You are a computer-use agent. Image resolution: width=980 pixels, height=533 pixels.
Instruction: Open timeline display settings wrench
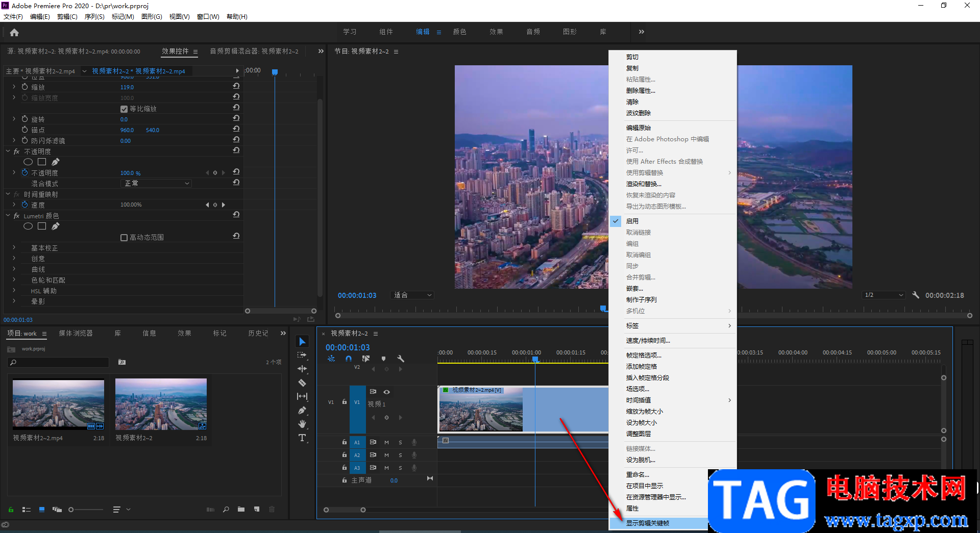click(401, 359)
